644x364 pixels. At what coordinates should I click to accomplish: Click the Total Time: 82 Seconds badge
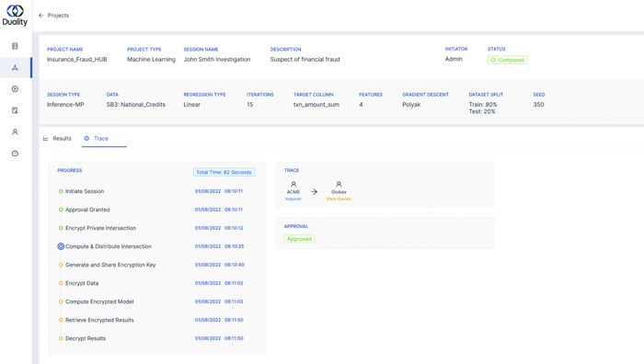[x=224, y=172]
